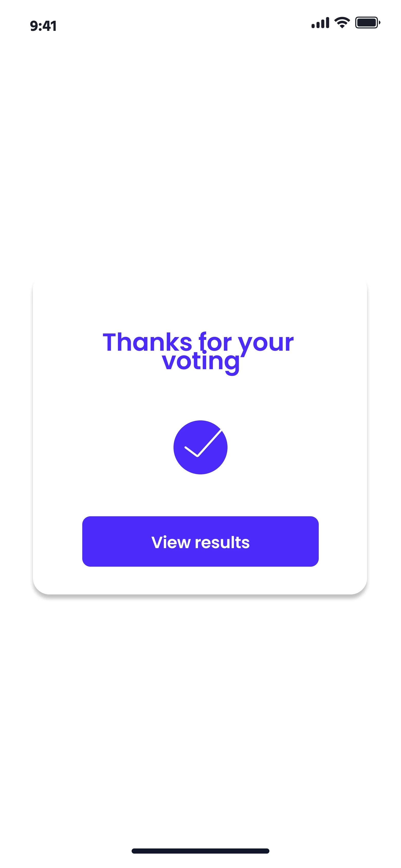Tap the vote confirmation success badge
The width and height of the screenshot is (401, 868).
[x=200, y=447]
